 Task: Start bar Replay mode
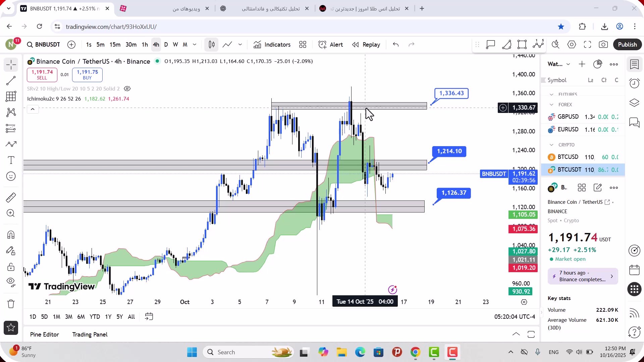(366, 45)
